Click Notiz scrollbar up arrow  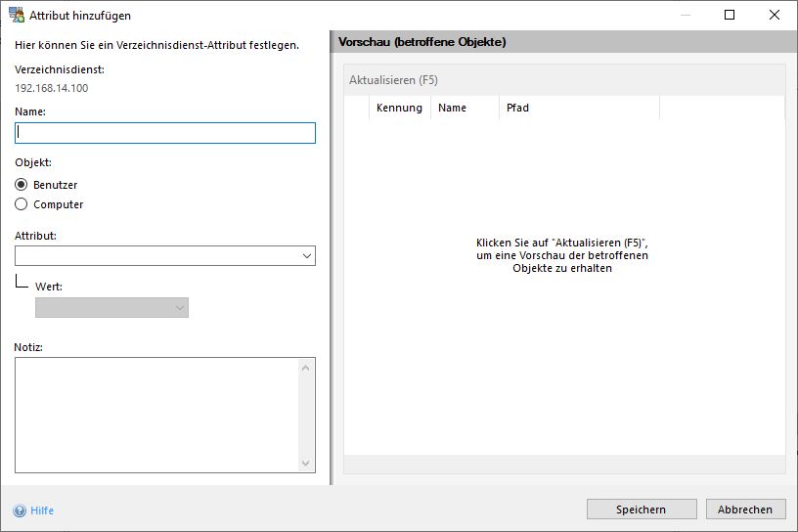306,368
